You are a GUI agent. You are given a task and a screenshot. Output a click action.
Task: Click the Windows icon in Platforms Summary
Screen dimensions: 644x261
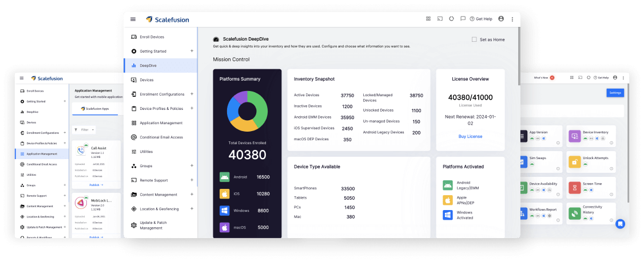coord(224,211)
